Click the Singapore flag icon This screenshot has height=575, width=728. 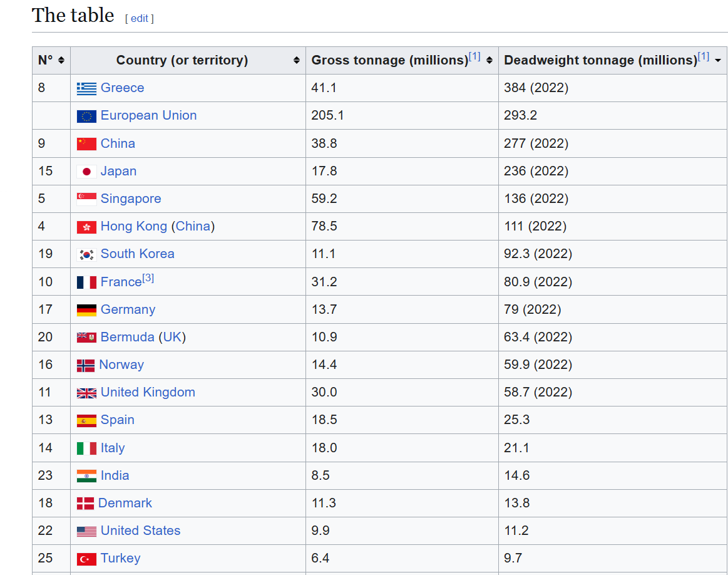click(x=86, y=199)
